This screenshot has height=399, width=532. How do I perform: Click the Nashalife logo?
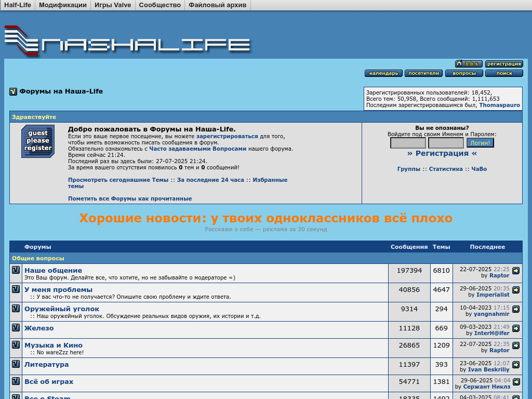click(x=127, y=41)
